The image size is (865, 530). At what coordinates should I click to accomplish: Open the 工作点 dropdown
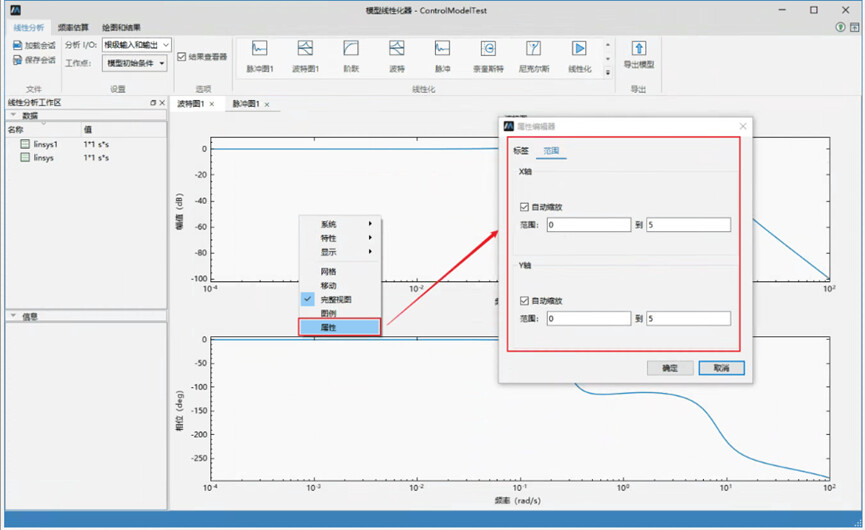[135, 63]
